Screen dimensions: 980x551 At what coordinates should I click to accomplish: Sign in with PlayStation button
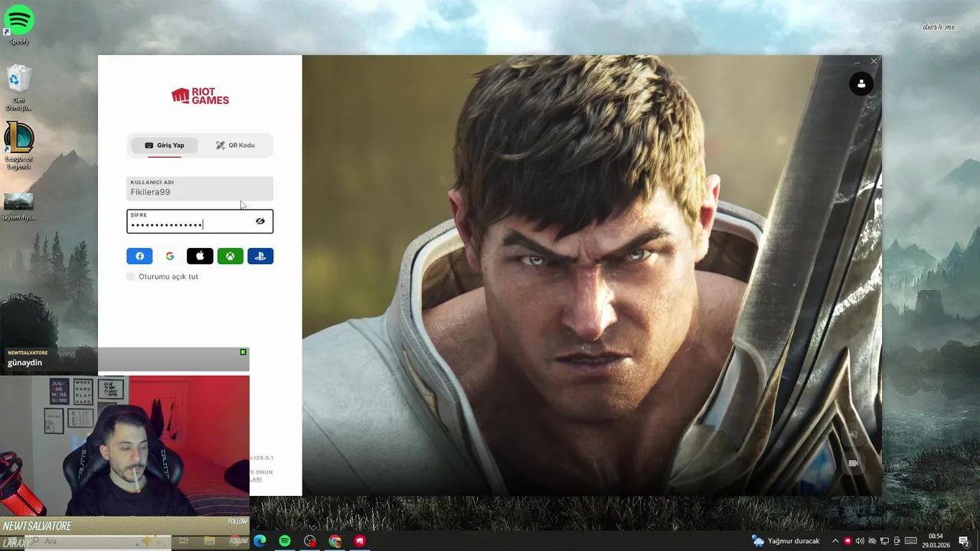point(260,256)
